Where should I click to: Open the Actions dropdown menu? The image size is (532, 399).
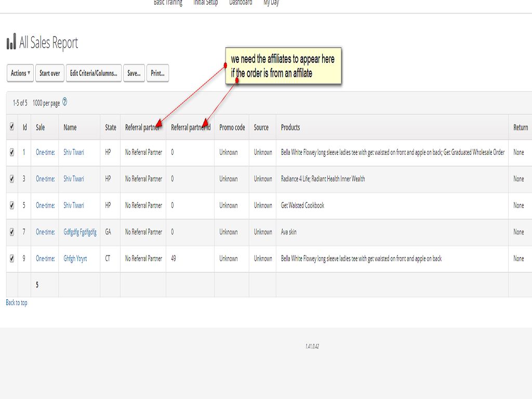point(21,73)
